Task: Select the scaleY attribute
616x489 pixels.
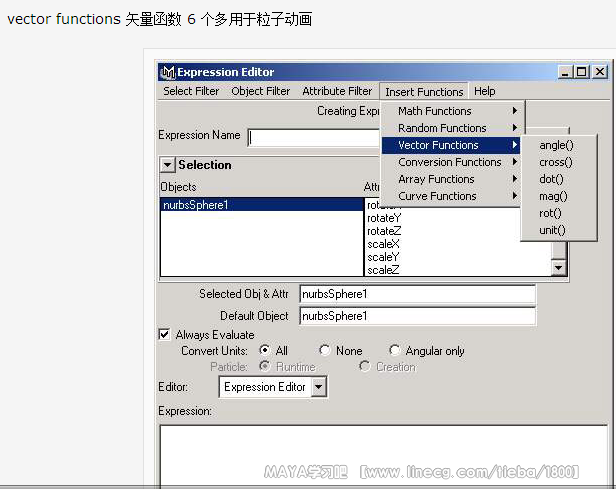Action: (x=384, y=257)
